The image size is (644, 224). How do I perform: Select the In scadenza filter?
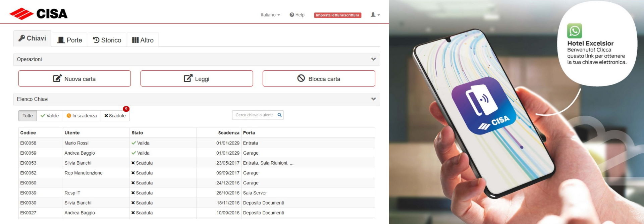click(82, 116)
